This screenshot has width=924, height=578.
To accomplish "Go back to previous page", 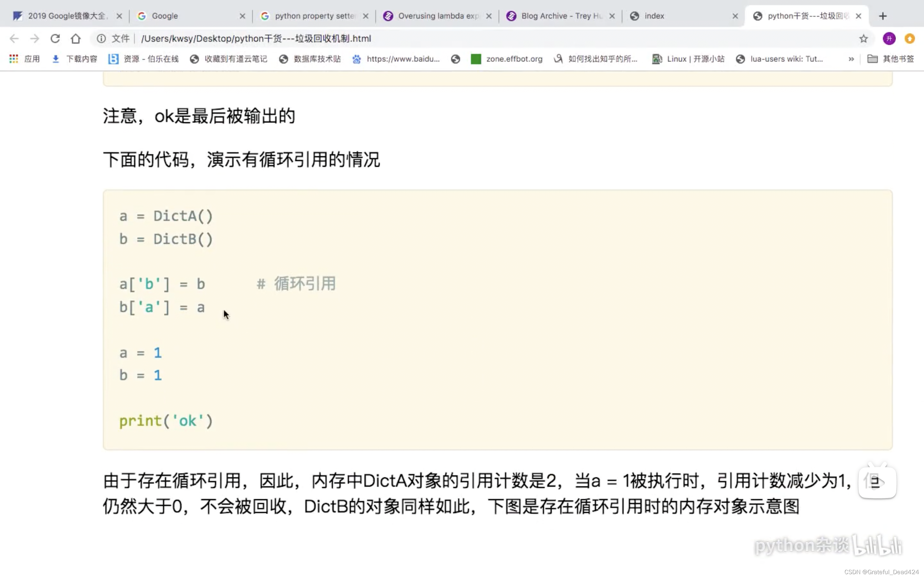I will click(x=14, y=39).
